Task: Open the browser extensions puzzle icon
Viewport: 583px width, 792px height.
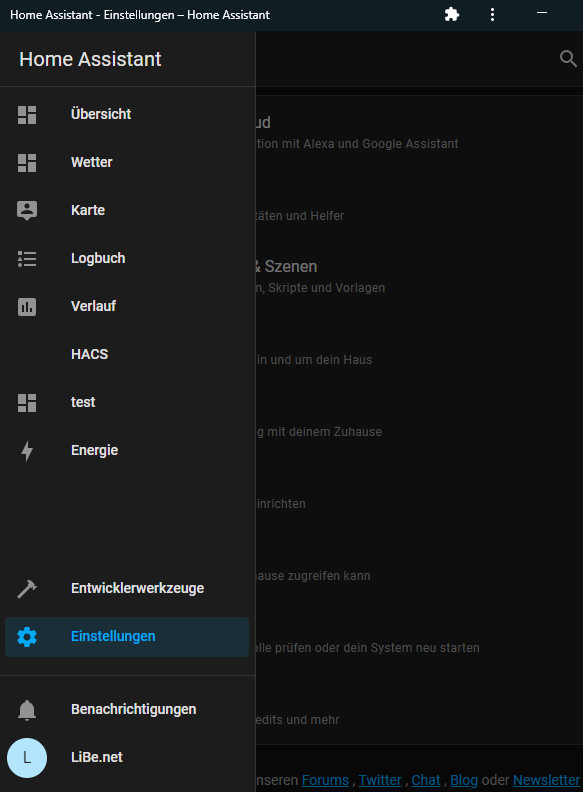Action: 452,14
